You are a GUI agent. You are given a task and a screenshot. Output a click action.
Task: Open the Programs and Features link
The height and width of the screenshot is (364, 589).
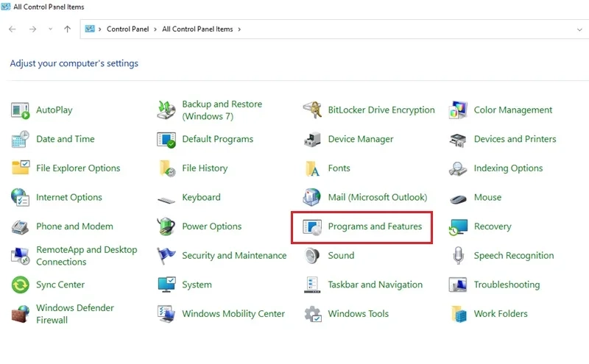(375, 226)
